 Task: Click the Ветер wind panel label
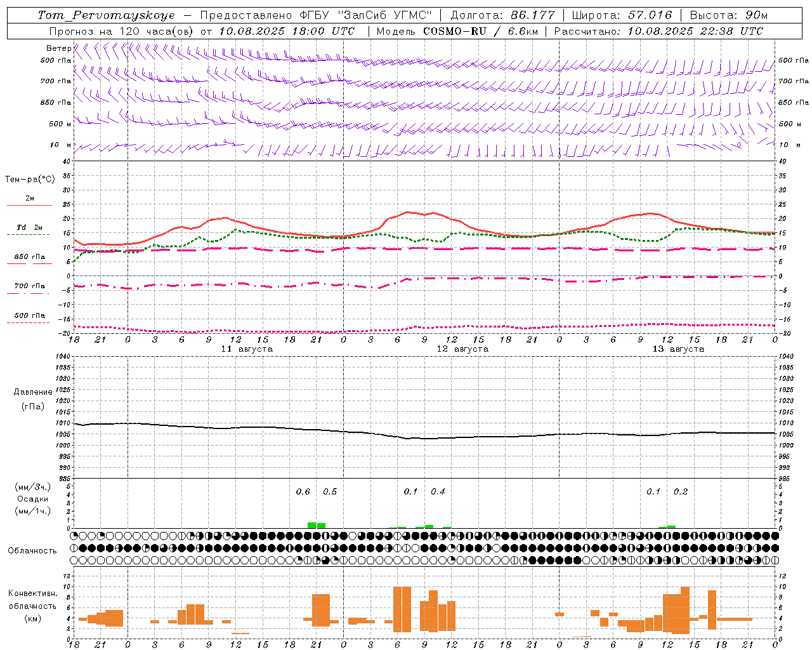point(58,48)
